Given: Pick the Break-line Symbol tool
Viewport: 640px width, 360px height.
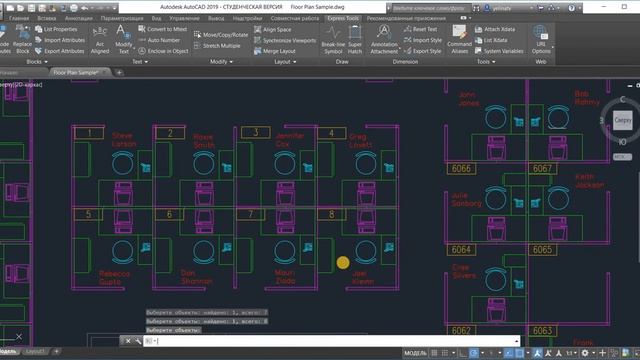Looking at the screenshot, I should [x=333, y=40].
